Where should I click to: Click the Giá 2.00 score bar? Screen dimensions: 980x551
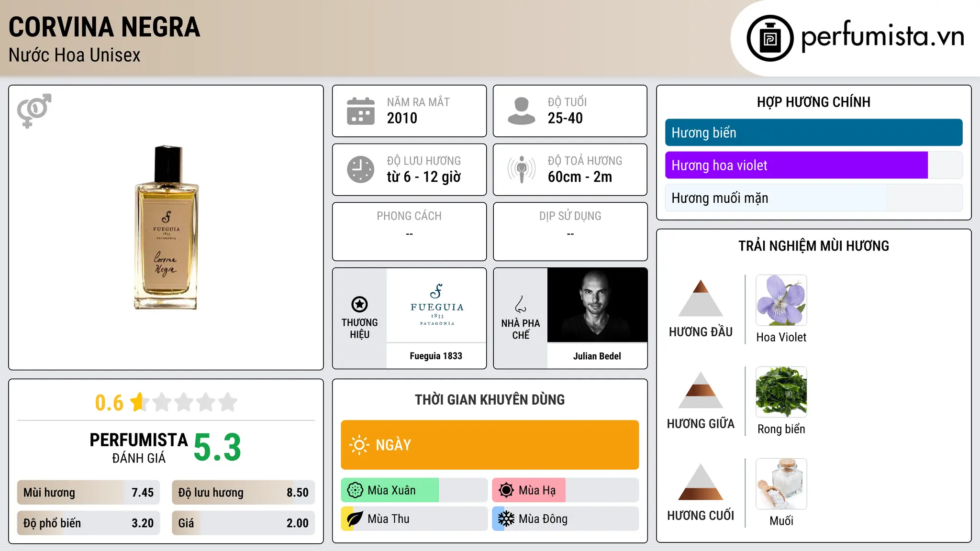click(x=244, y=523)
